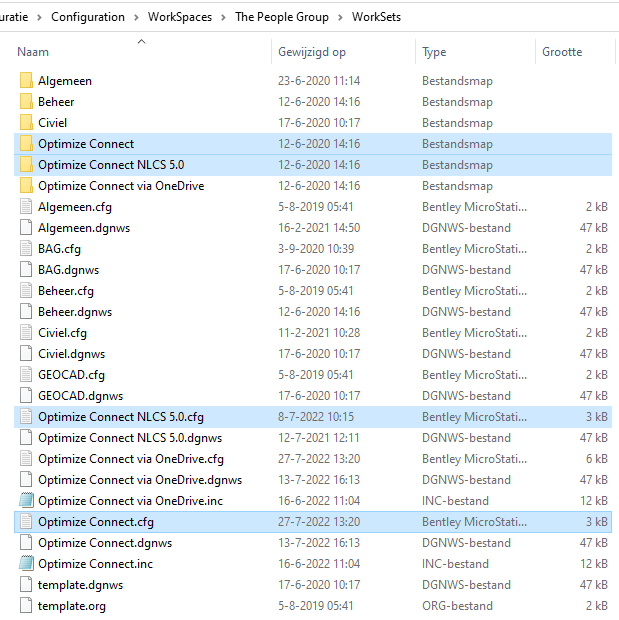Expand the breadcrumb arrow after Configuration
Viewport: 619px width, 620px height.
(x=136, y=17)
